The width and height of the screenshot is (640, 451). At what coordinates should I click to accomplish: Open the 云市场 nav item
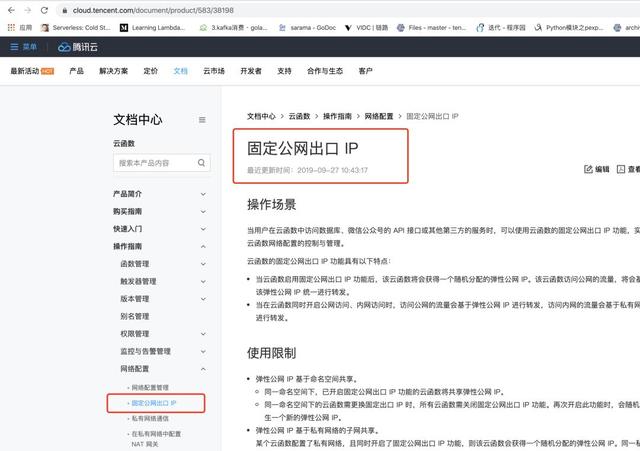pos(214,71)
